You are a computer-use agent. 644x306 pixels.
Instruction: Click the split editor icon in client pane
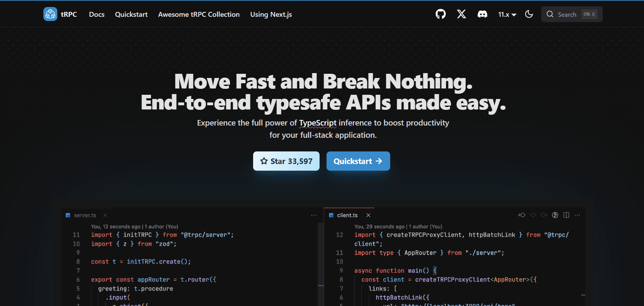coord(566,215)
